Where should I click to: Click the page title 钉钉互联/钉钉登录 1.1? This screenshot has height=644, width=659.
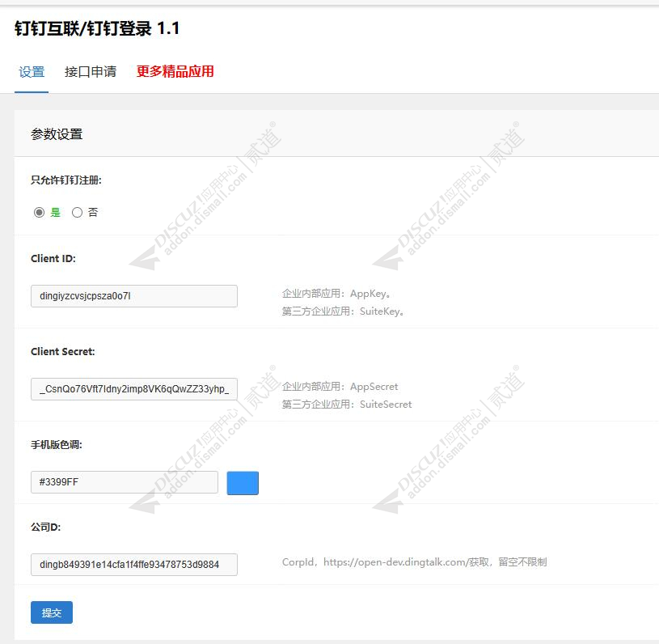(97, 28)
